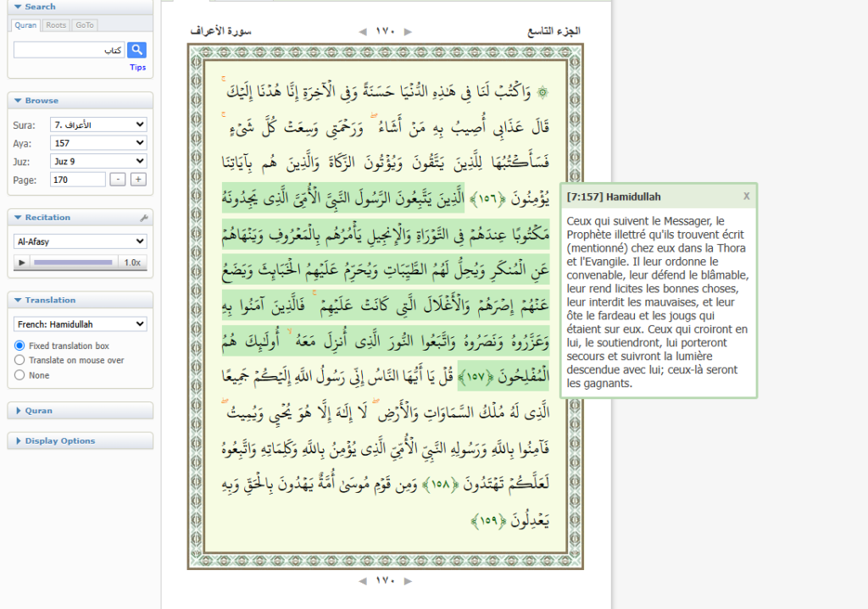Click the search text input field

click(x=69, y=50)
